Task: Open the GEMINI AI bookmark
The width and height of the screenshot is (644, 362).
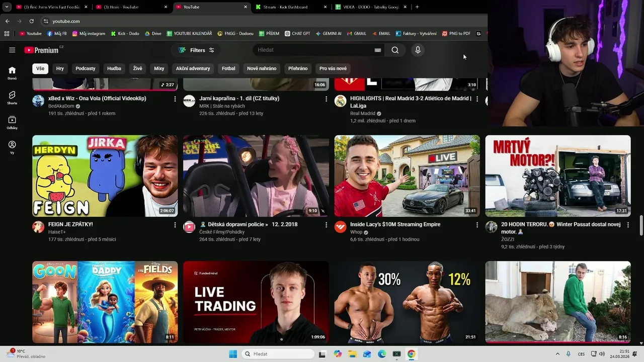Action: click(329, 34)
